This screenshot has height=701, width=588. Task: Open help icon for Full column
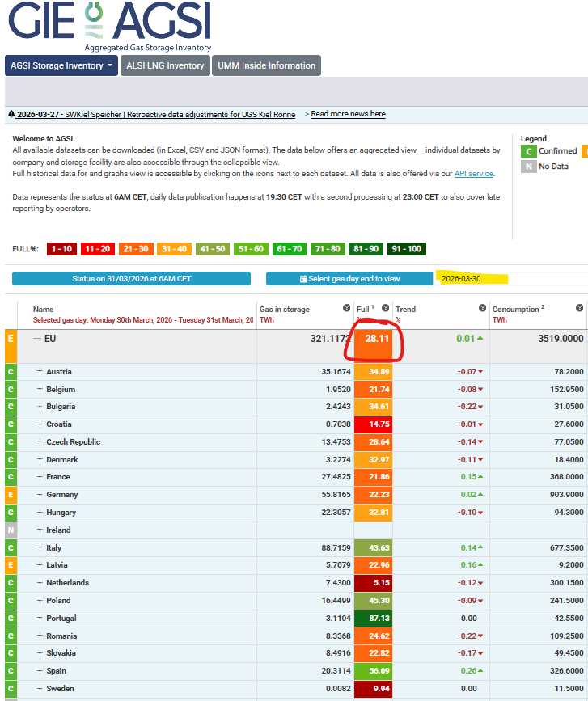click(386, 308)
